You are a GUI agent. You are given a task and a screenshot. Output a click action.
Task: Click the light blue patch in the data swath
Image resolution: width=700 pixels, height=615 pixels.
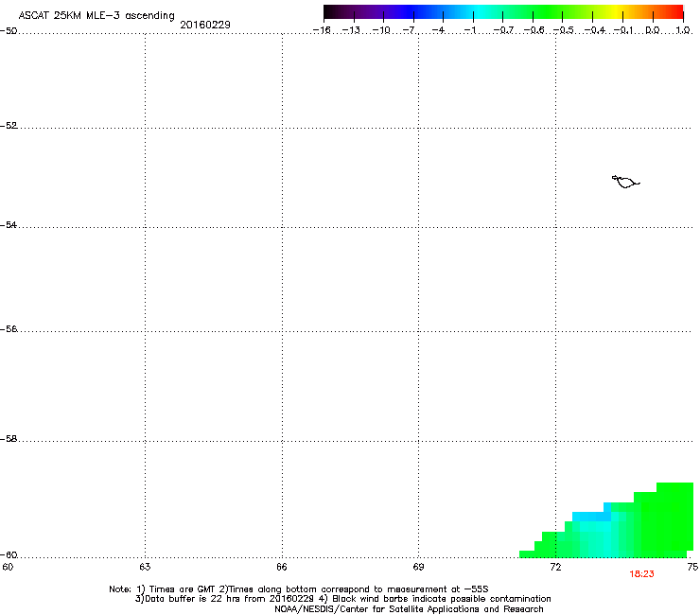point(591,517)
